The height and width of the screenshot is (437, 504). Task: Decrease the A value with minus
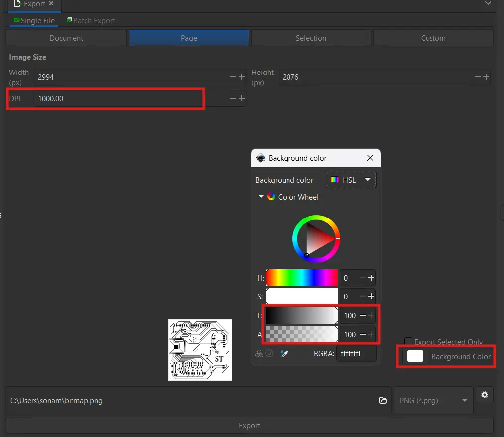(363, 334)
